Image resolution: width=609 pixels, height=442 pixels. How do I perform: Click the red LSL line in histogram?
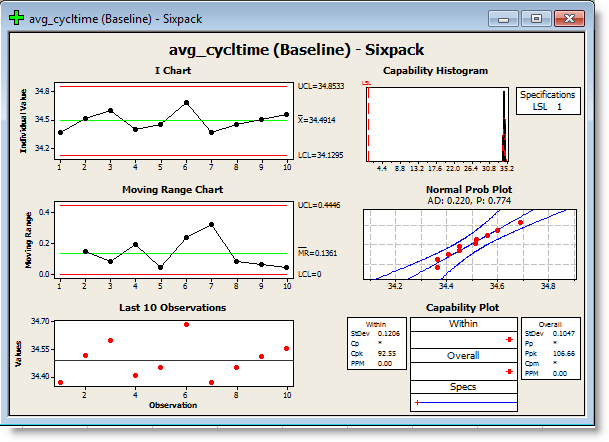click(368, 124)
